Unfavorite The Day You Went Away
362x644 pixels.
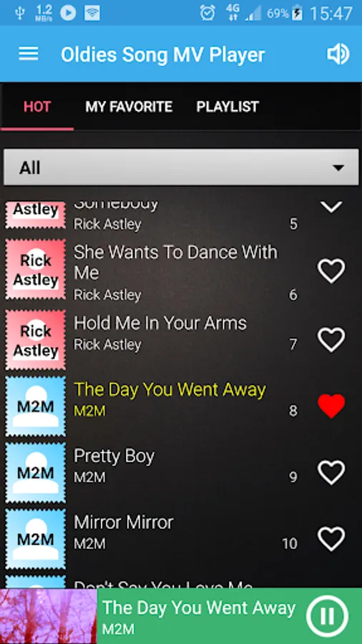(331, 406)
